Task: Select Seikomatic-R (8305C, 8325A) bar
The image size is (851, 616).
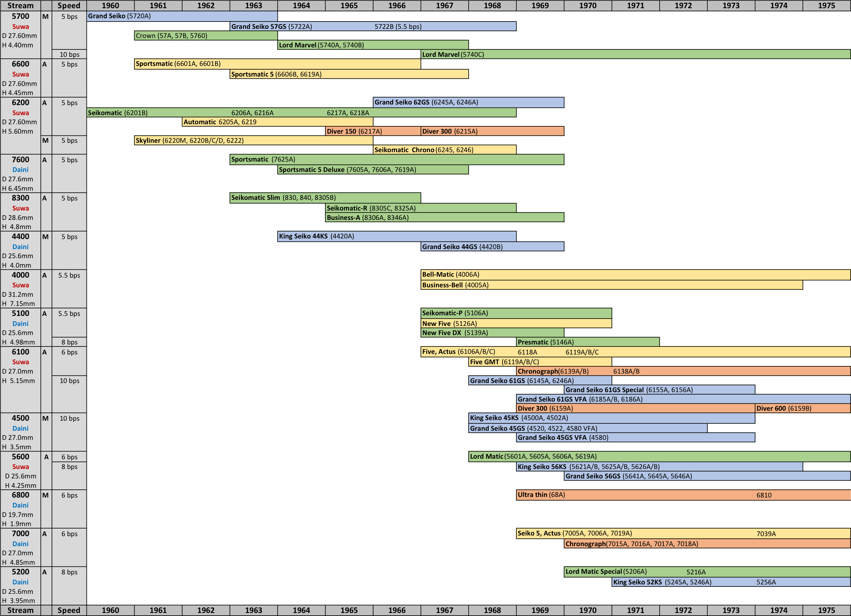Action: [x=421, y=208]
